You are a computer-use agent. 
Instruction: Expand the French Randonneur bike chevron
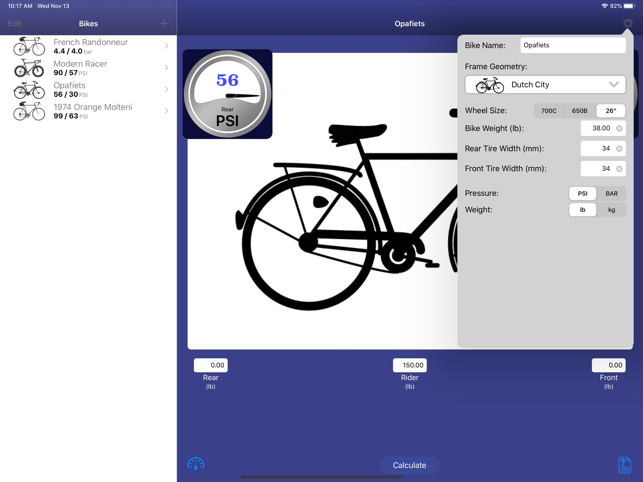tap(166, 46)
